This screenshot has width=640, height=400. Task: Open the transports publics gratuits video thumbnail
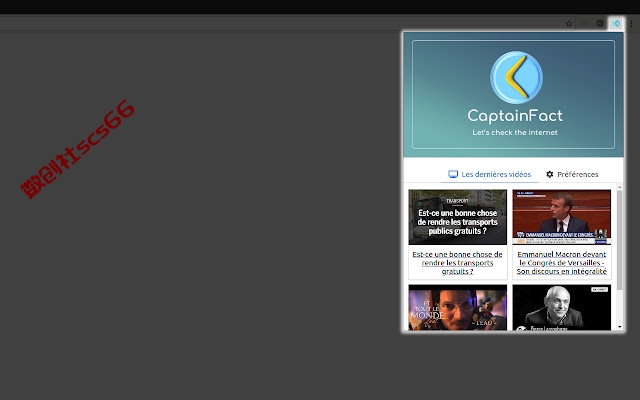tap(458, 217)
